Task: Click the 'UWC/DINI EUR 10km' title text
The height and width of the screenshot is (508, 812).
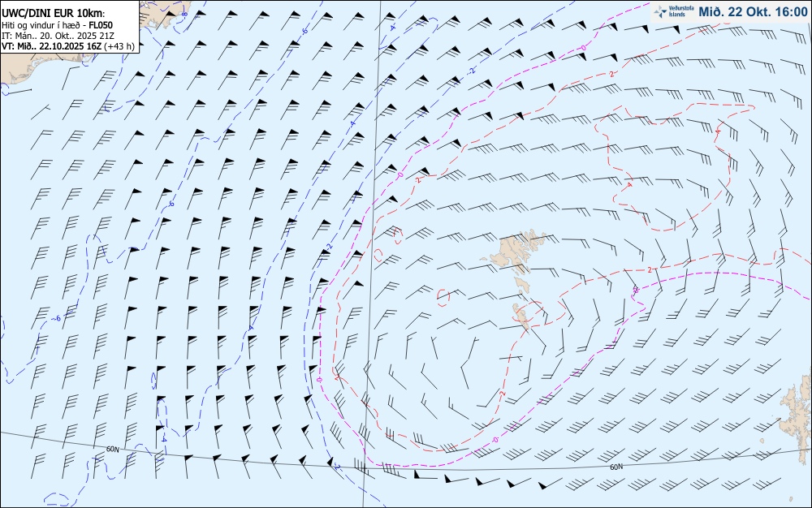Action: click(x=53, y=14)
